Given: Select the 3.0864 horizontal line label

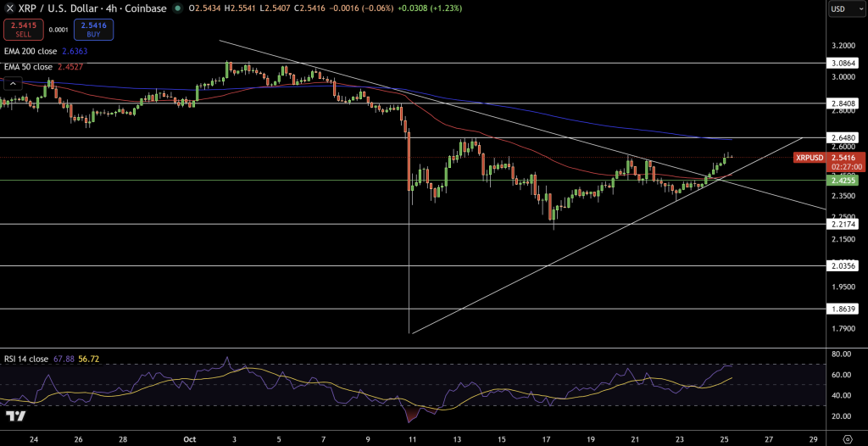Looking at the screenshot, I should pyautogui.click(x=845, y=64).
